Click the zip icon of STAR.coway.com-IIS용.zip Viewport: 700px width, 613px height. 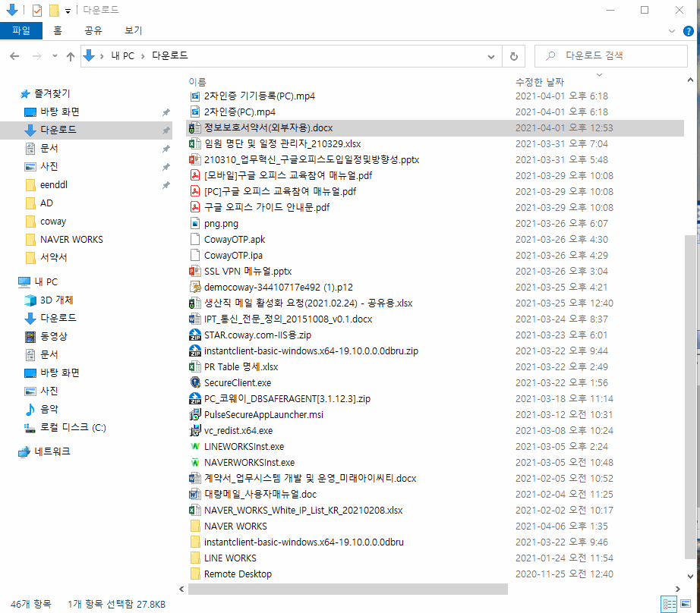(194, 335)
